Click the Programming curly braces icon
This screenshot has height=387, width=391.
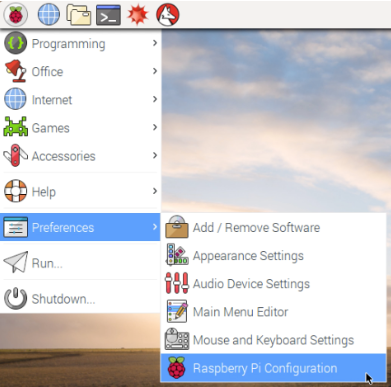(x=15, y=43)
